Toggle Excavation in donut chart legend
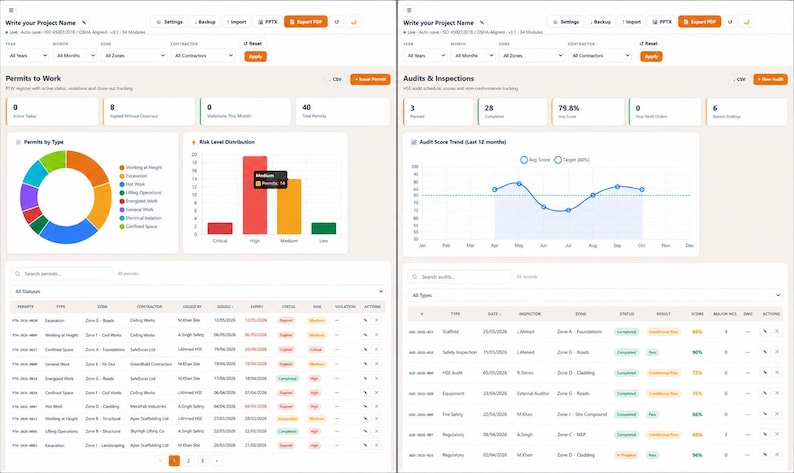 point(133,176)
